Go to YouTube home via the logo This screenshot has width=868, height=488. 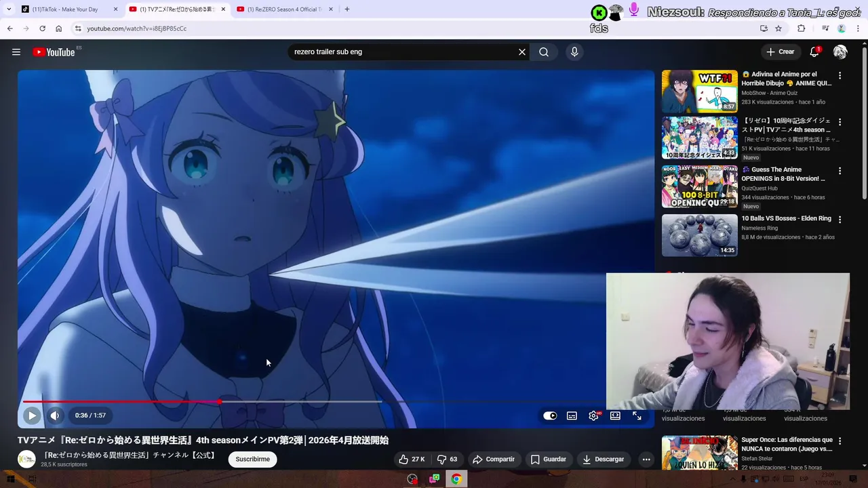54,52
